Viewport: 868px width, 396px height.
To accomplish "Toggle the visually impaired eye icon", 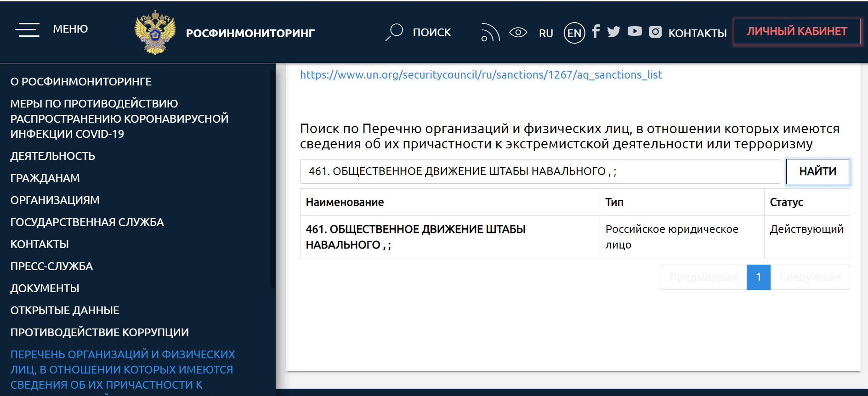I will point(518,33).
